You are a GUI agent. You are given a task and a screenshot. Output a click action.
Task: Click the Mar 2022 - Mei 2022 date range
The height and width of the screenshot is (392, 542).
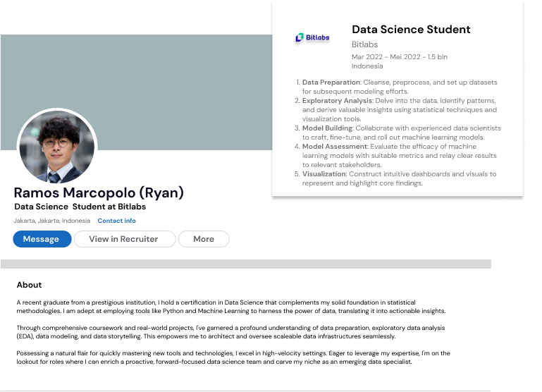[400, 56]
